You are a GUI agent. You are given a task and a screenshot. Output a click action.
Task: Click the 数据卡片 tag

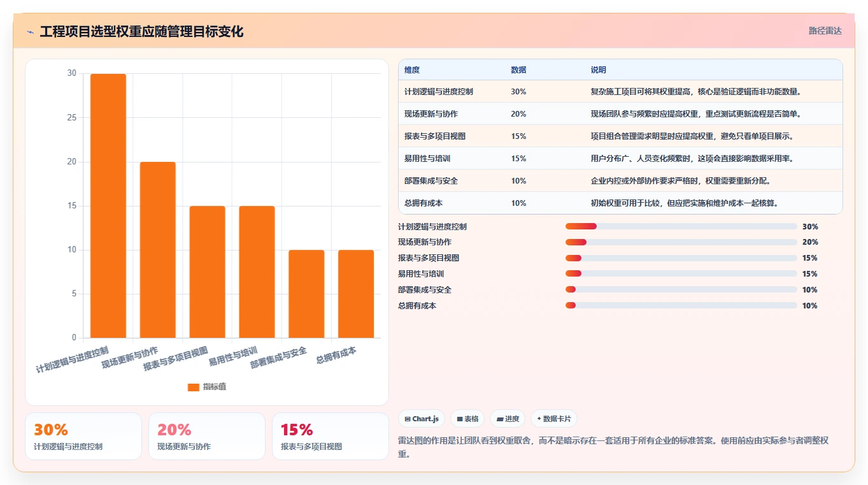click(x=554, y=419)
